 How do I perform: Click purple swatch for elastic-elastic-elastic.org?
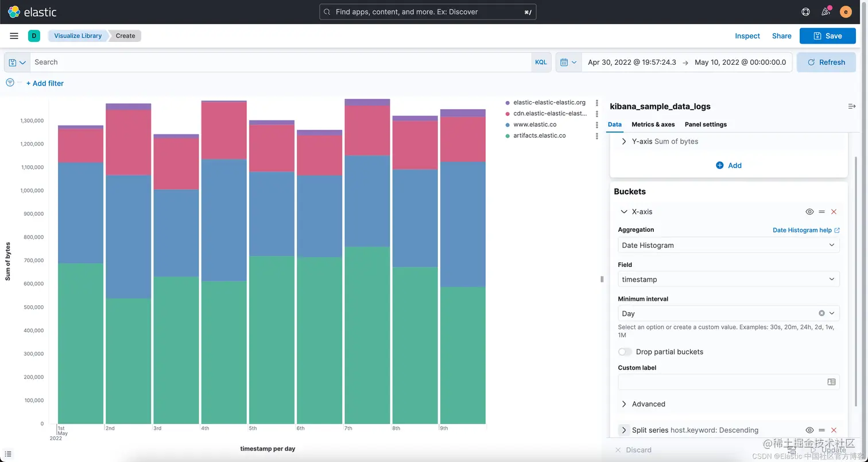[x=507, y=103]
